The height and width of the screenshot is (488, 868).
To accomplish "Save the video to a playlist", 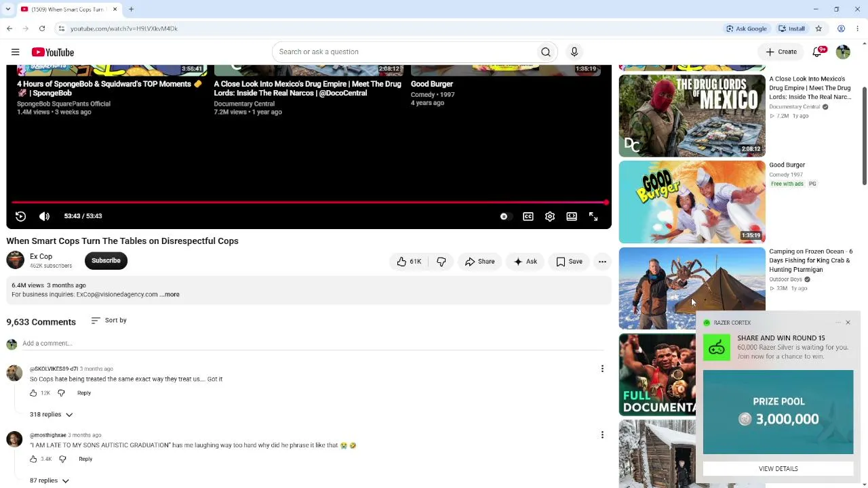I will (x=570, y=262).
